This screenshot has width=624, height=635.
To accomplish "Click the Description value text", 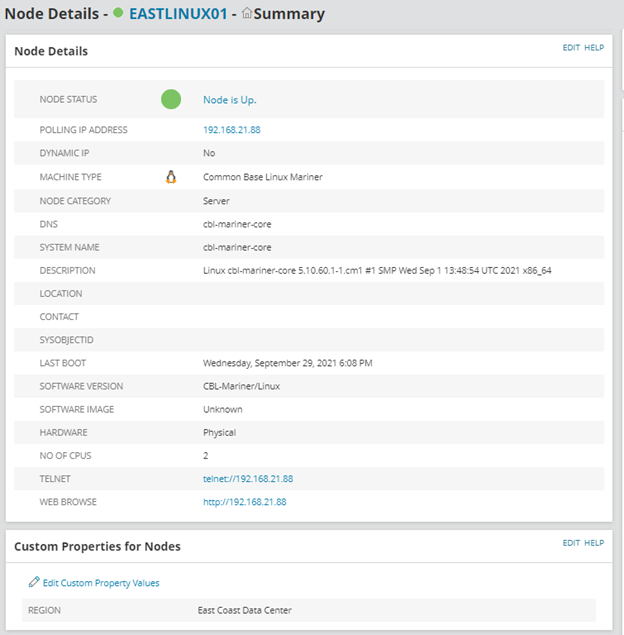I will [377, 270].
